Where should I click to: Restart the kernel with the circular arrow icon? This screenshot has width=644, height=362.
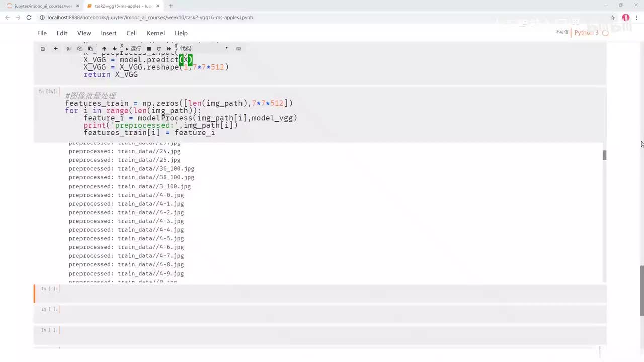point(159,49)
